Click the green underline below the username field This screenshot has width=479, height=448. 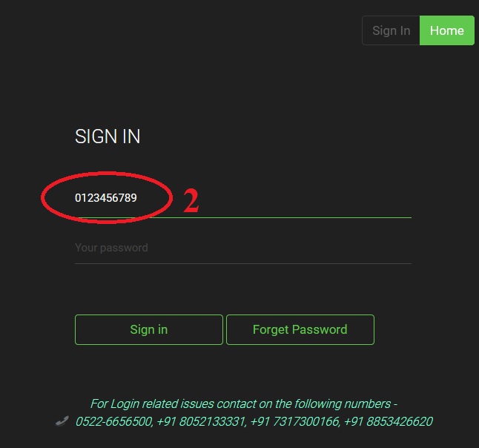tap(297, 217)
